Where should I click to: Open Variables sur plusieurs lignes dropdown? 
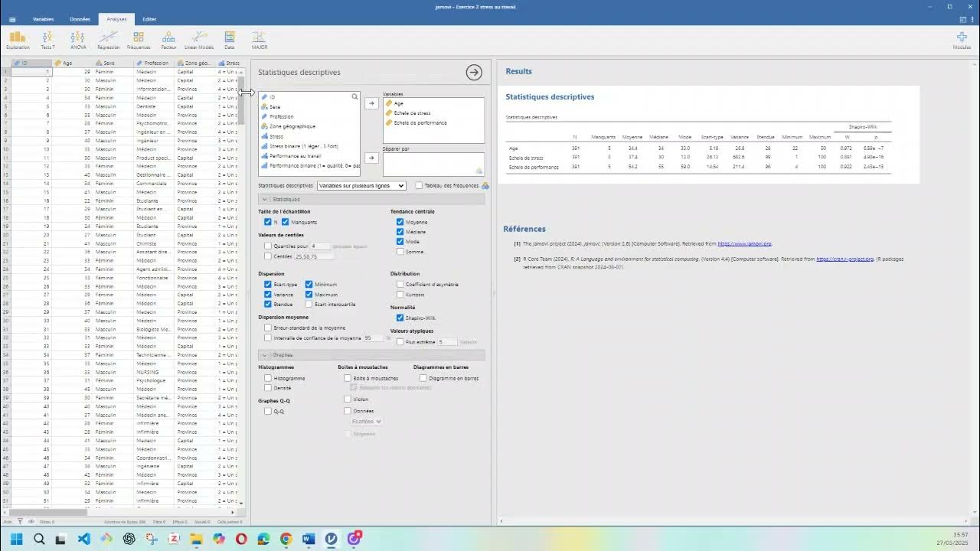click(361, 185)
